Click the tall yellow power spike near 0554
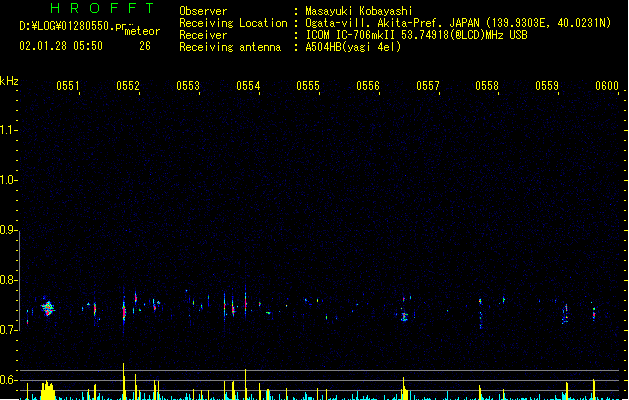The image size is (629, 400). 246,384
